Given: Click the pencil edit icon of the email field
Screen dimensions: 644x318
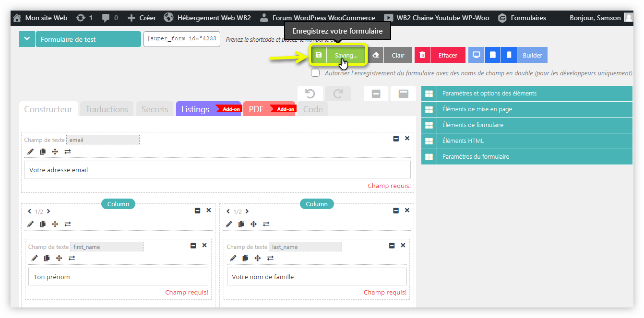Looking at the screenshot, I should tap(31, 152).
